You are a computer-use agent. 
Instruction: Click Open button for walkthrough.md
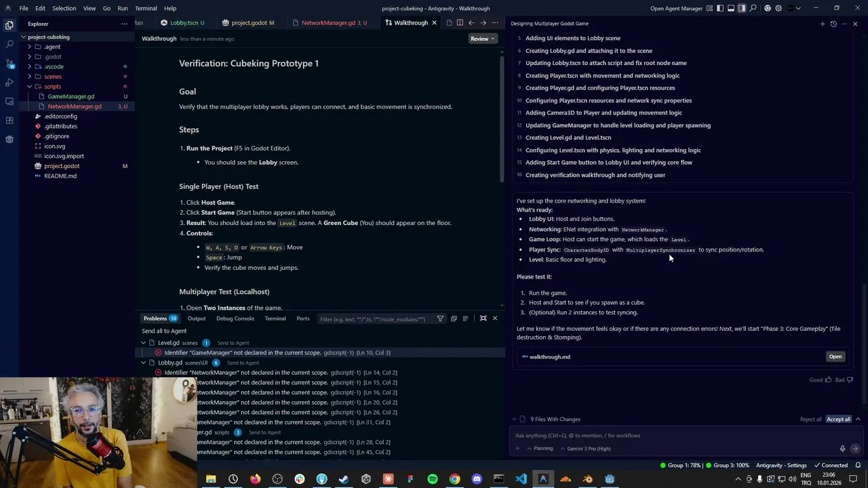coord(835,357)
